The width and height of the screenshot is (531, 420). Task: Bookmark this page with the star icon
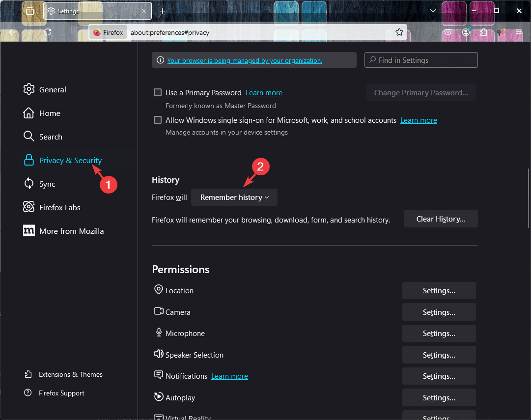point(399,32)
